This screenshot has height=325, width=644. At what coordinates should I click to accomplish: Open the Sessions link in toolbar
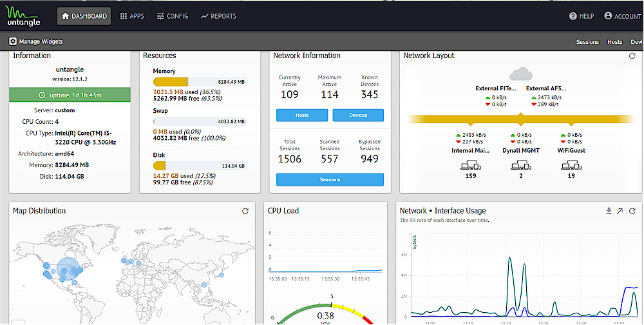click(587, 42)
